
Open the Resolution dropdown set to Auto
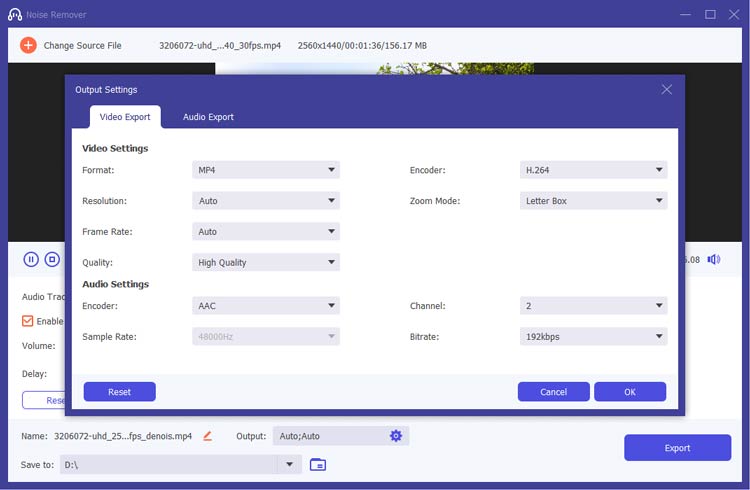266,200
